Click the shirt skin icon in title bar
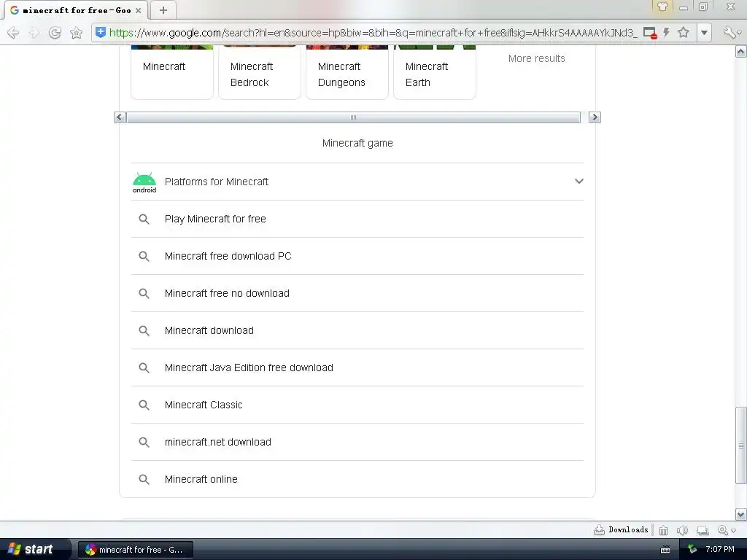The height and width of the screenshot is (560, 747). [x=662, y=6]
